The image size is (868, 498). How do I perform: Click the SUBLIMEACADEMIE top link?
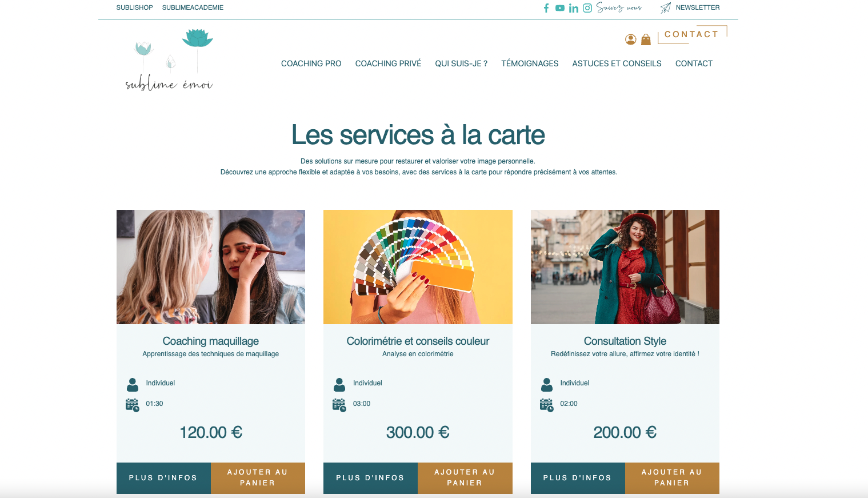point(193,7)
